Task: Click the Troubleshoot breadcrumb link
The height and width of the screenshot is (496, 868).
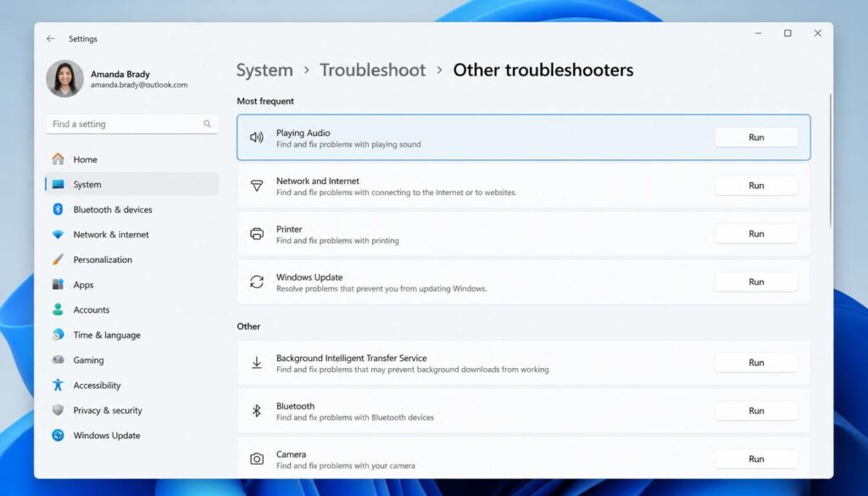Action: pos(373,70)
